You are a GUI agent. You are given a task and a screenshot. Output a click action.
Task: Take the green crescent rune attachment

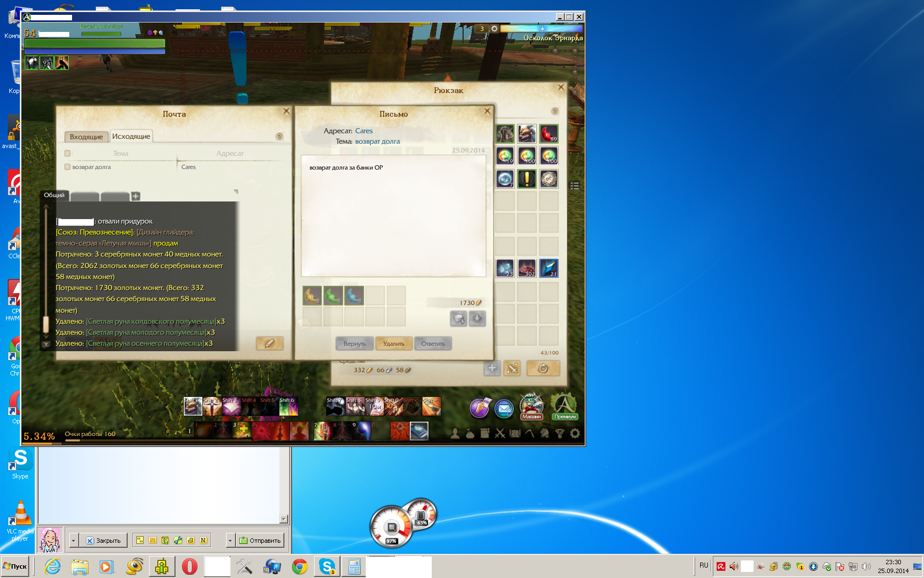333,296
